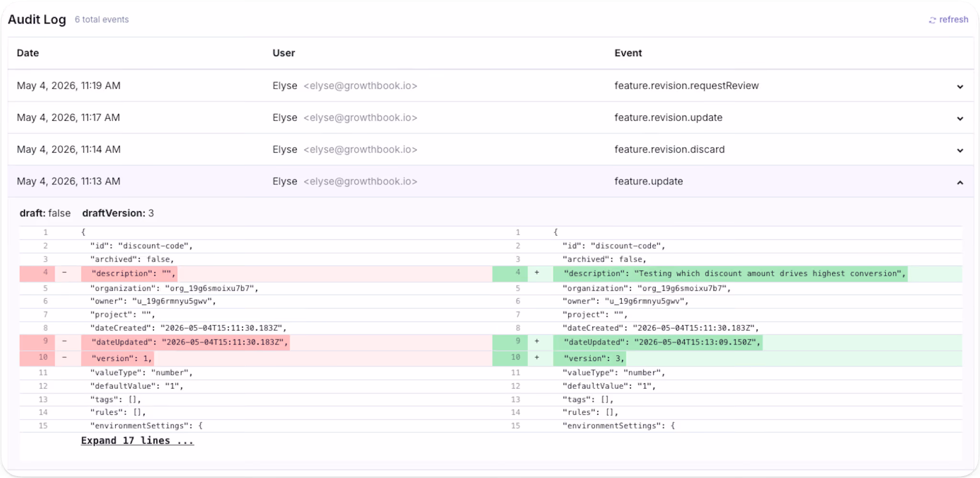980x478 pixels.
Task: Click line number 15 in left diff pane
Action: (x=43, y=426)
